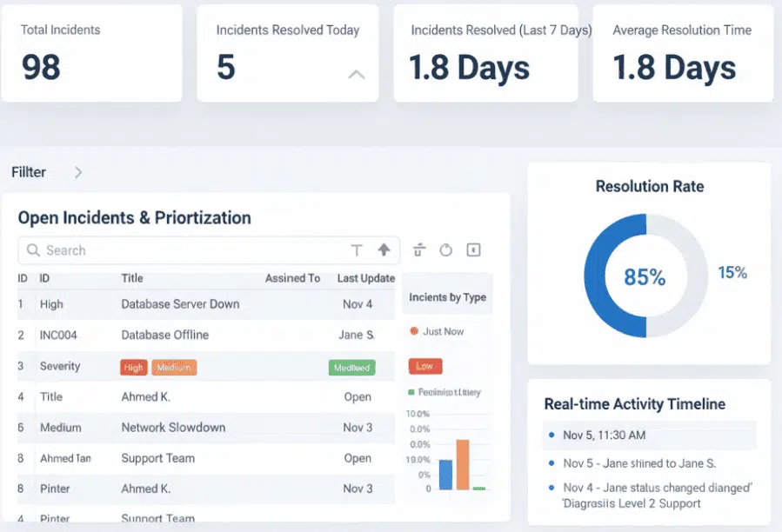Toggle the red 'Low' badge in the chart

tap(424, 366)
